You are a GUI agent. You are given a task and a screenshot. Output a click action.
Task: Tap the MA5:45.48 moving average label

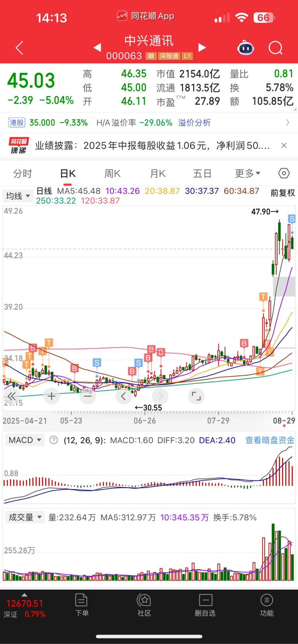coord(79,191)
